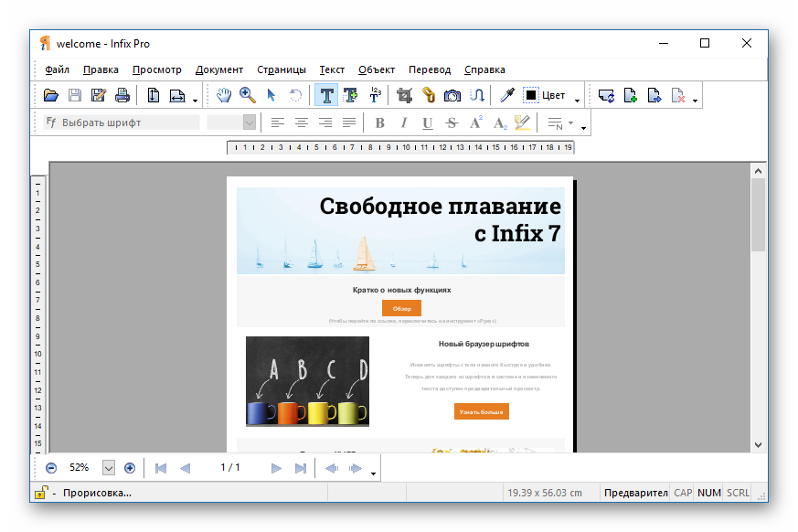Click the Узнать больше button

click(481, 412)
